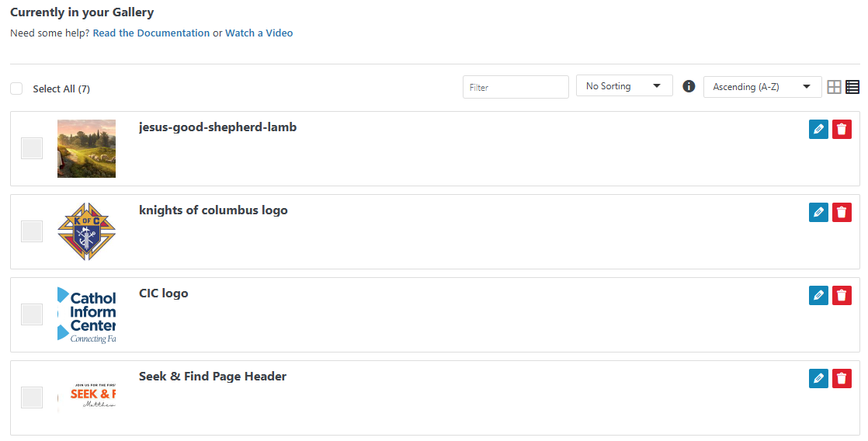Image resolution: width=868 pixels, height=441 pixels.
Task: Check the Select All checkbox
Action: tap(16, 89)
